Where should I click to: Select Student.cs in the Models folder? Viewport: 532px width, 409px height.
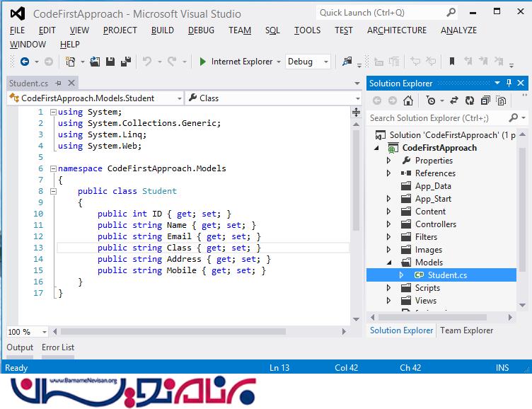click(x=446, y=275)
